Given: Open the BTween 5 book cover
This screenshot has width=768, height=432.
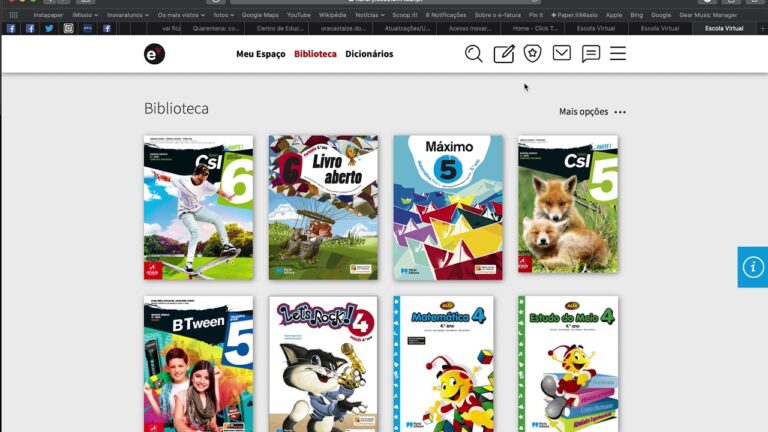Looking at the screenshot, I should tap(198, 364).
